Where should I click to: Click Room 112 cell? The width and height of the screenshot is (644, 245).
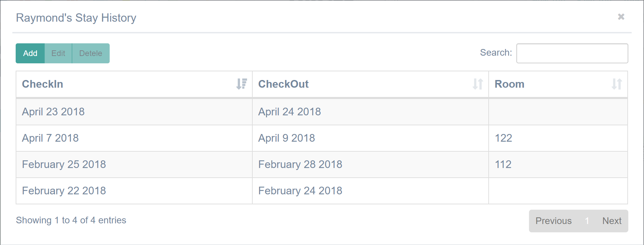[x=503, y=164]
